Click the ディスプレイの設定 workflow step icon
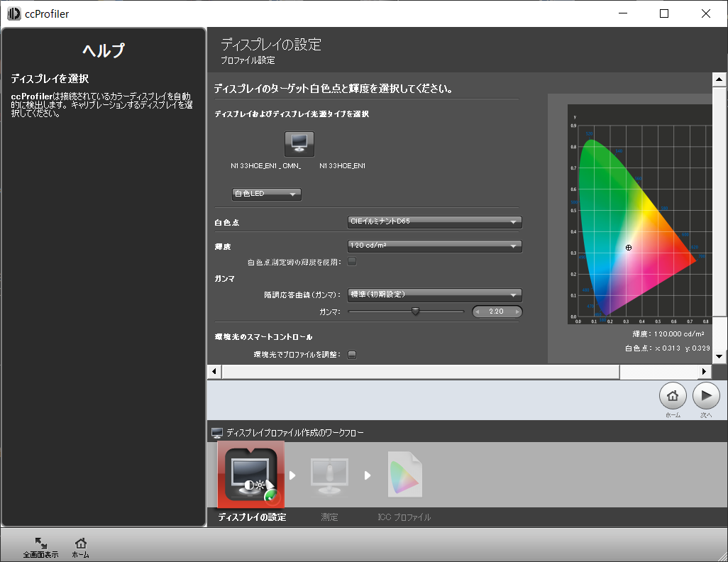 250,474
